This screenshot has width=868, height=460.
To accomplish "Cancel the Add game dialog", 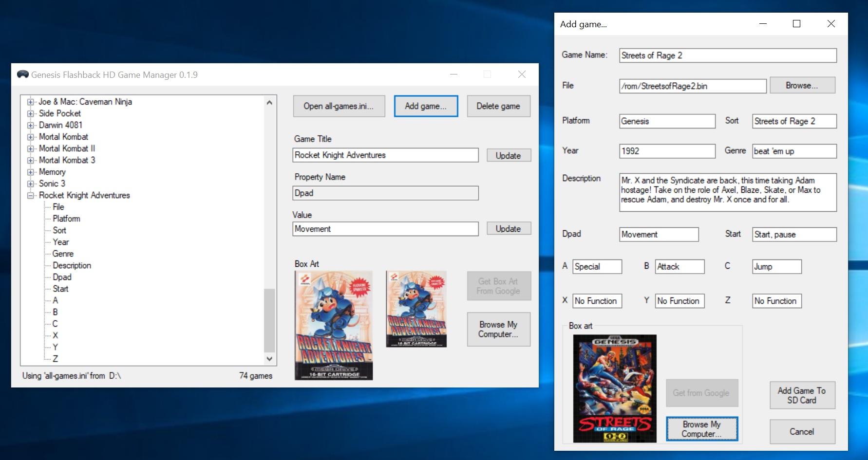I will point(802,432).
